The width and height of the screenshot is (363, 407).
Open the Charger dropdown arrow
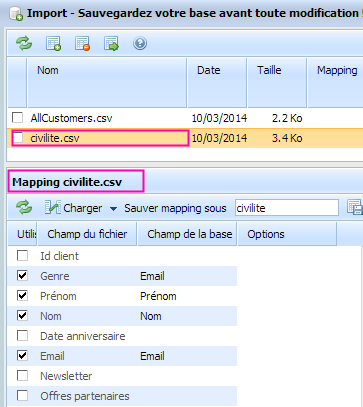point(113,209)
